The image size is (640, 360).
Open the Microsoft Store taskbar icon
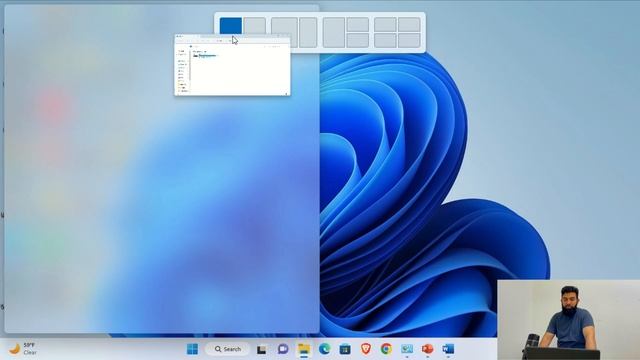[x=345, y=349]
